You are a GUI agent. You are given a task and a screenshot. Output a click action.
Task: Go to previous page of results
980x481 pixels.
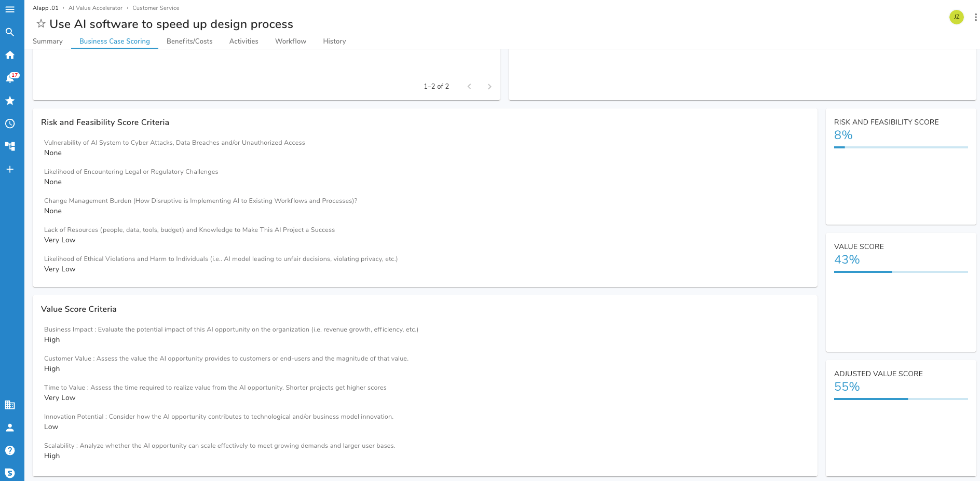[469, 87]
